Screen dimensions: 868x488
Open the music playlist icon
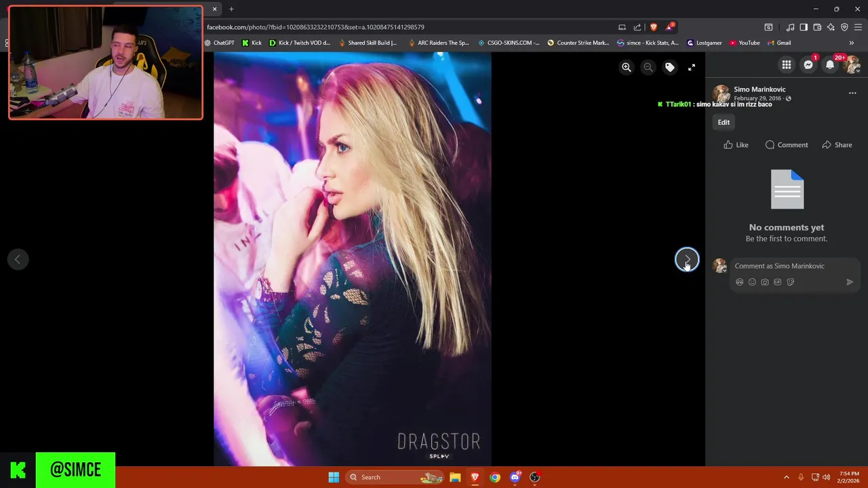(790, 27)
